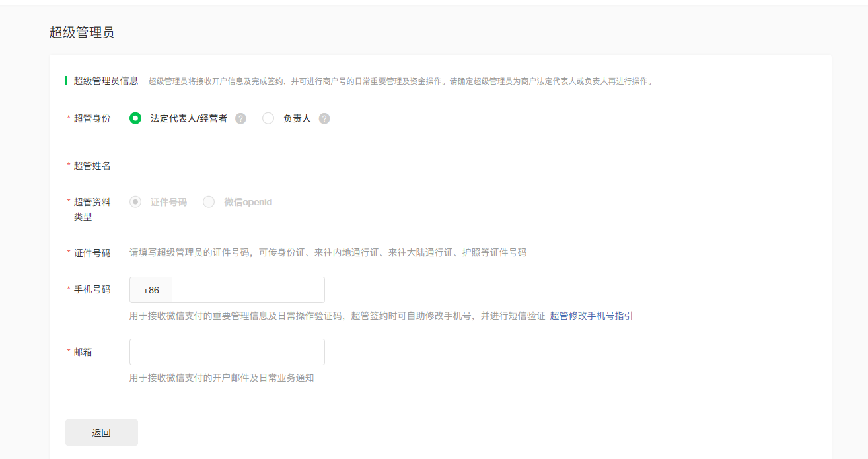The height and width of the screenshot is (459, 868).
Task: Click the 超管姓名 field label
Action: point(92,166)
